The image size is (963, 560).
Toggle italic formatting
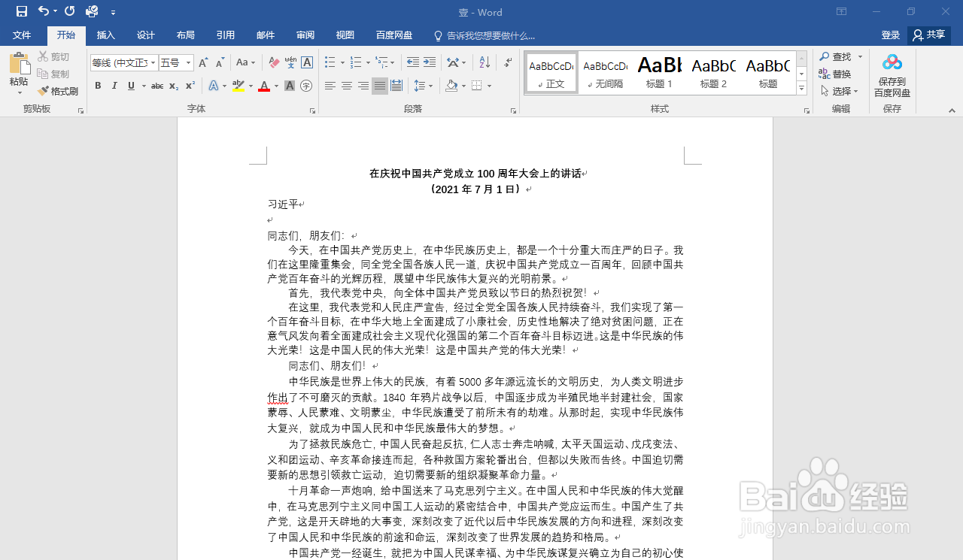click(114, 86)
